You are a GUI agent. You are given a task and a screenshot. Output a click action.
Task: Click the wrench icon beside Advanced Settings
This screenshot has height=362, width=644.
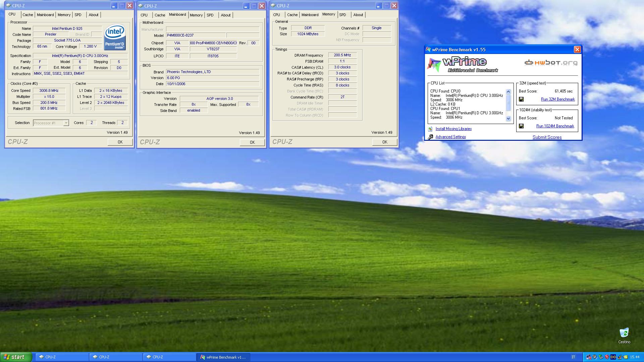431,137
